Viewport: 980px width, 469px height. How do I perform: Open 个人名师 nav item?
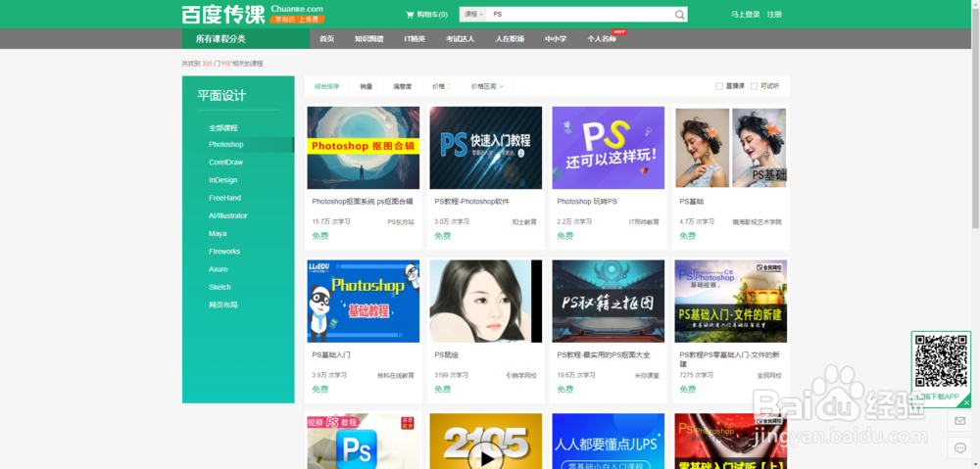pyautogui.click(x=602, y=39)
